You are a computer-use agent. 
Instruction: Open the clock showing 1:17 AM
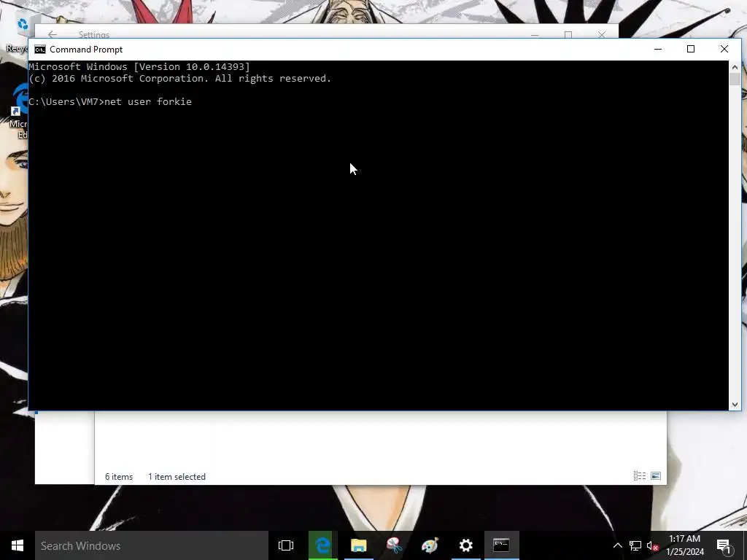coord(684,545)
